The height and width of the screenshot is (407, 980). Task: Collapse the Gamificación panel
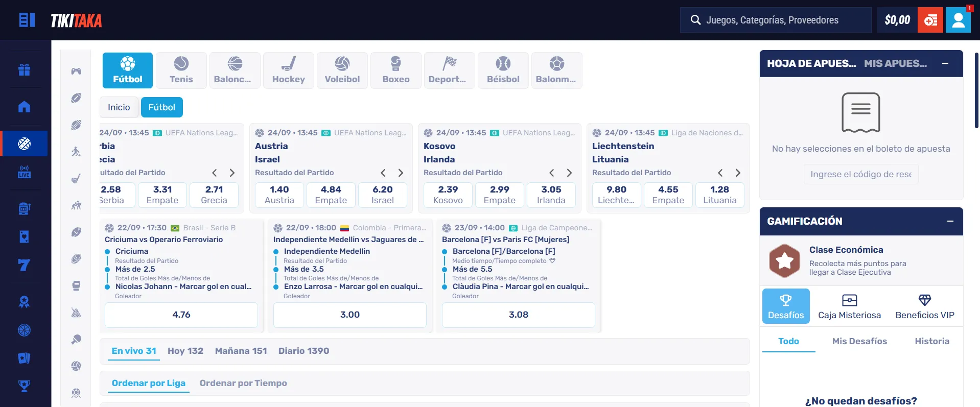point(950,221)
